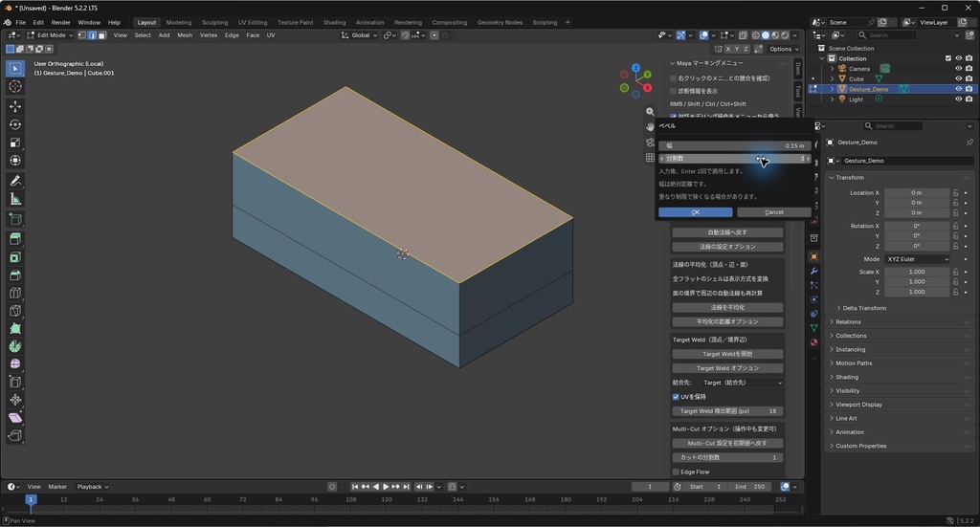Switch to face select mode
The height and width of the screenshot is (527, 980).
(101, 35)
